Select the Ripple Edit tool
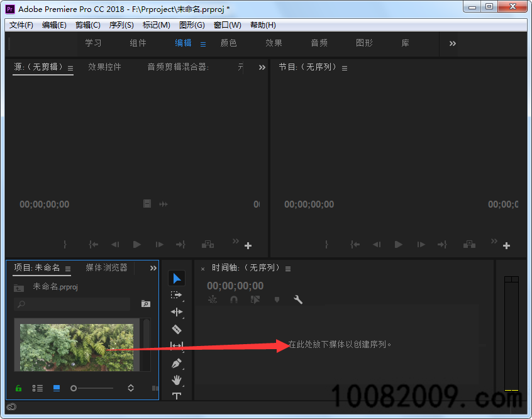 177,311
